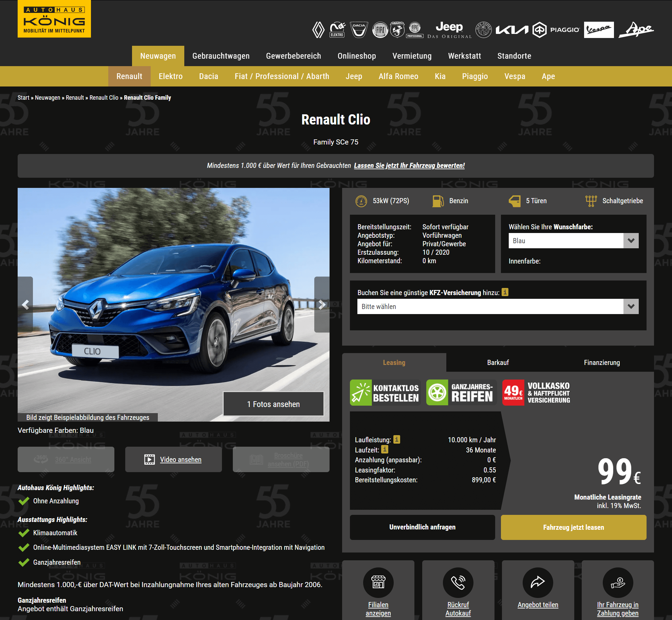
Task: Switch to the Leasing tab
Action: 394,363
